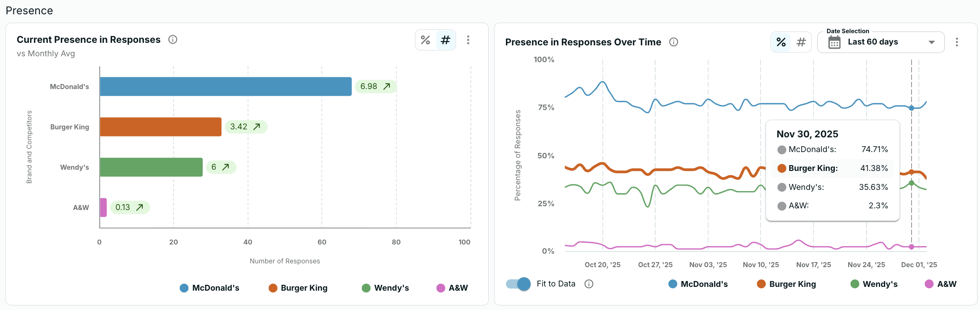Image resolution: width=980 pixels, height=310 pixels.
Task: Click the Burger King data point on Nov 30
Action: (x=912, y=172)
